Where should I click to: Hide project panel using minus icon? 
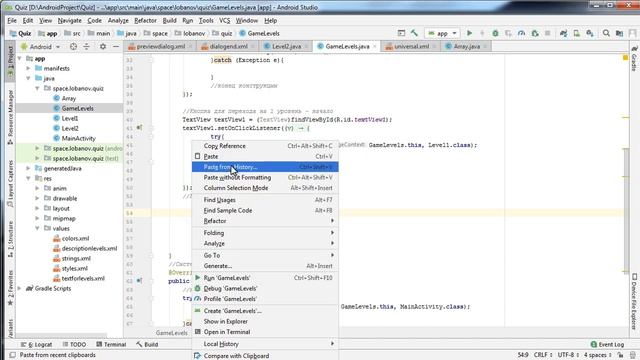[x=116, y=47]
